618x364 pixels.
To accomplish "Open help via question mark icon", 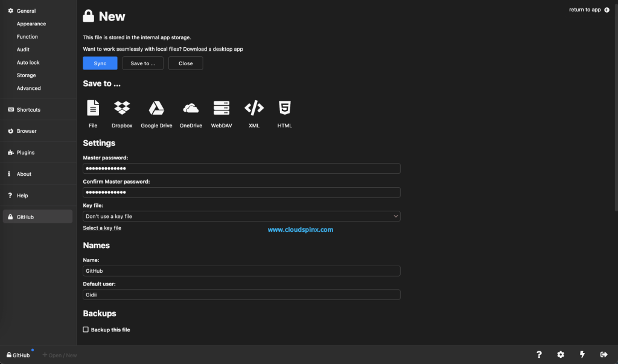I will [538, 354].
